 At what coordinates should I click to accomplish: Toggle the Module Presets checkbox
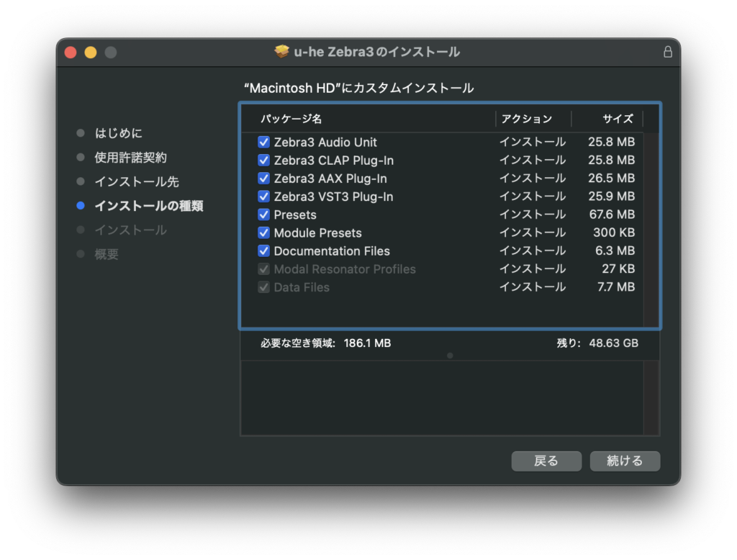[x=263, y=232]
